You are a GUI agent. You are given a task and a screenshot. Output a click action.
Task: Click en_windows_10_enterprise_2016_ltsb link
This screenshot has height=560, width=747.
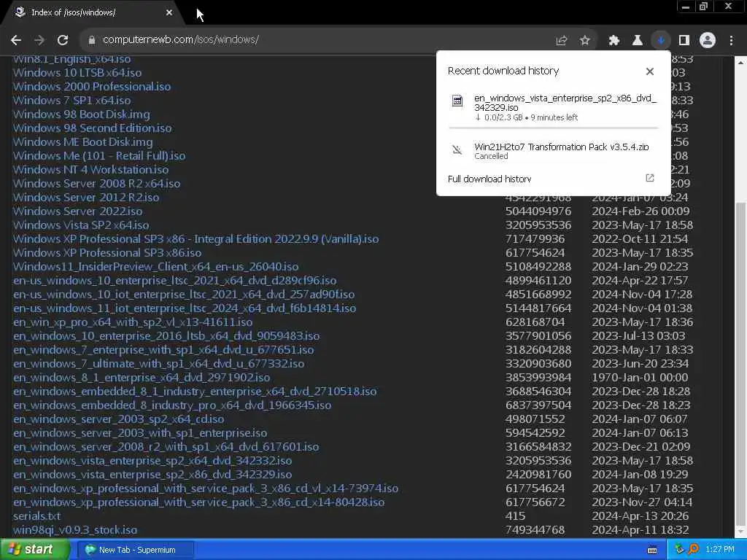pyautogui.click(x=166, y=335)
